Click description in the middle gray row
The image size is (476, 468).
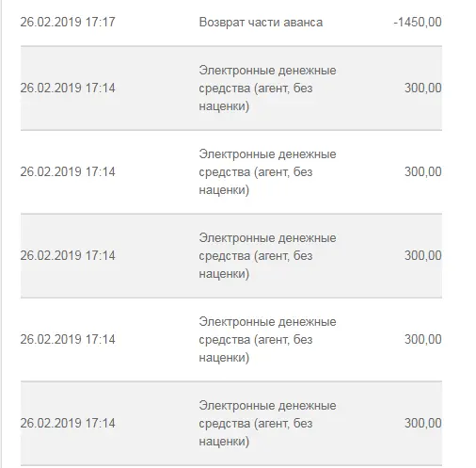pos(267,256)
